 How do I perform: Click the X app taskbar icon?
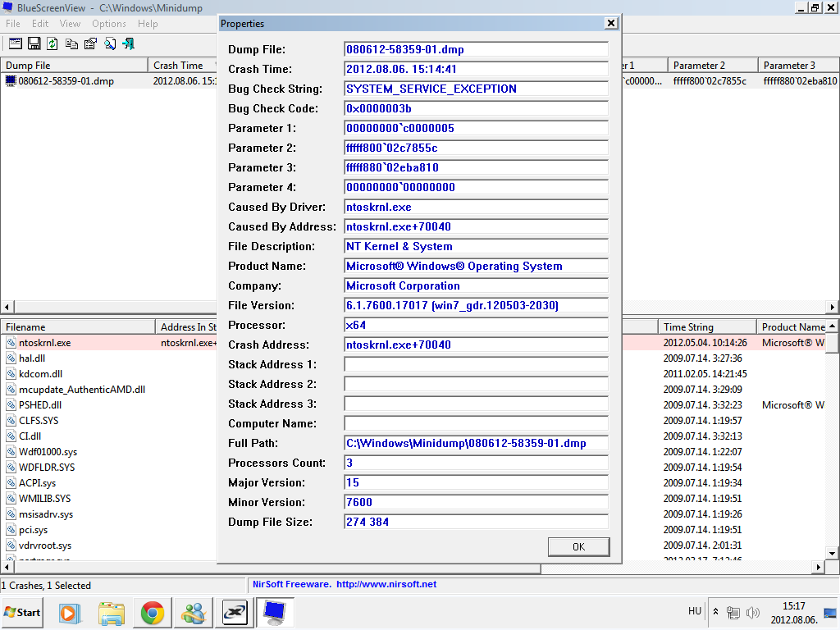pos(235,613)
